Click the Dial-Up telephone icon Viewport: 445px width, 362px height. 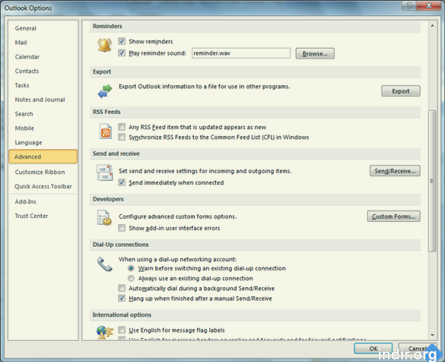105,264
